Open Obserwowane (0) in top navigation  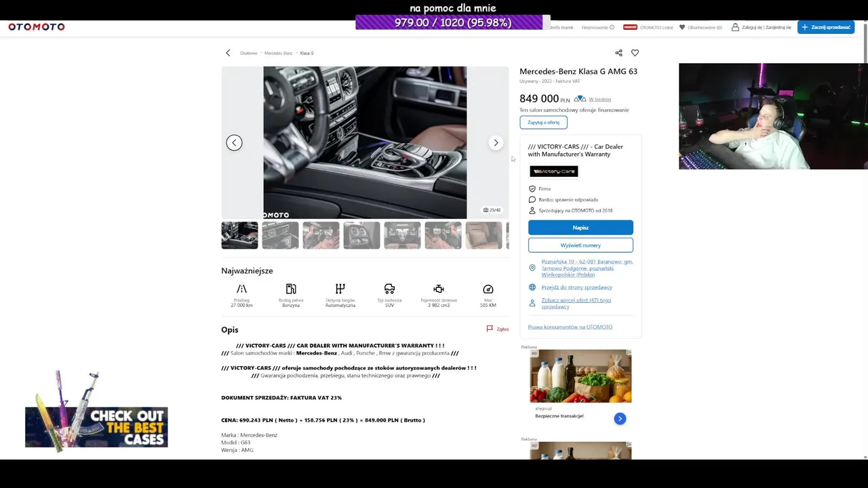point(705,28)
